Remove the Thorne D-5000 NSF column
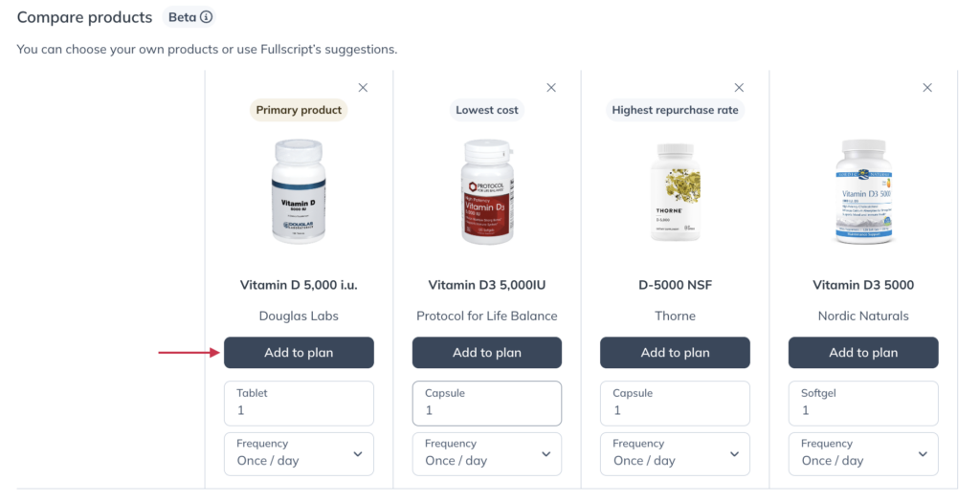Viewport: 980px width, 502px height. point(739,88)
